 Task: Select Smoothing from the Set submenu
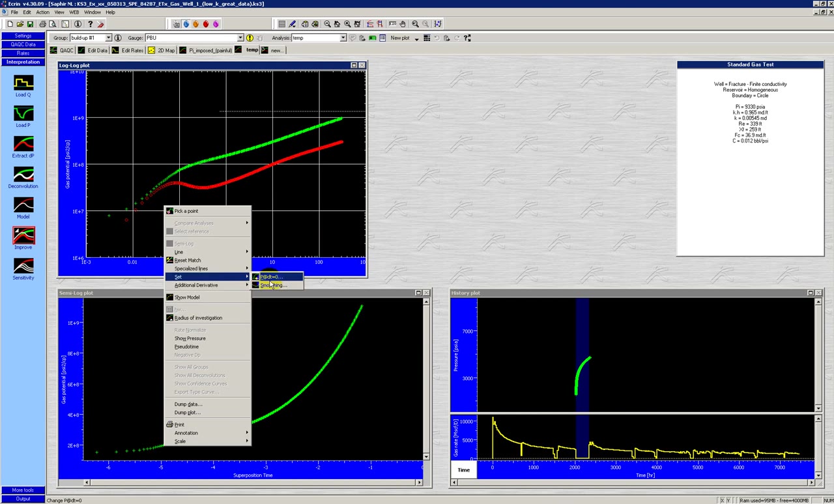tap(273, 285)
